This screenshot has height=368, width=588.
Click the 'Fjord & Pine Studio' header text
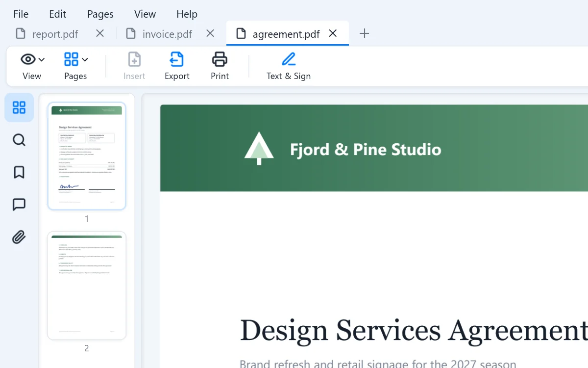pyautogui.click(x=366, y=149)
